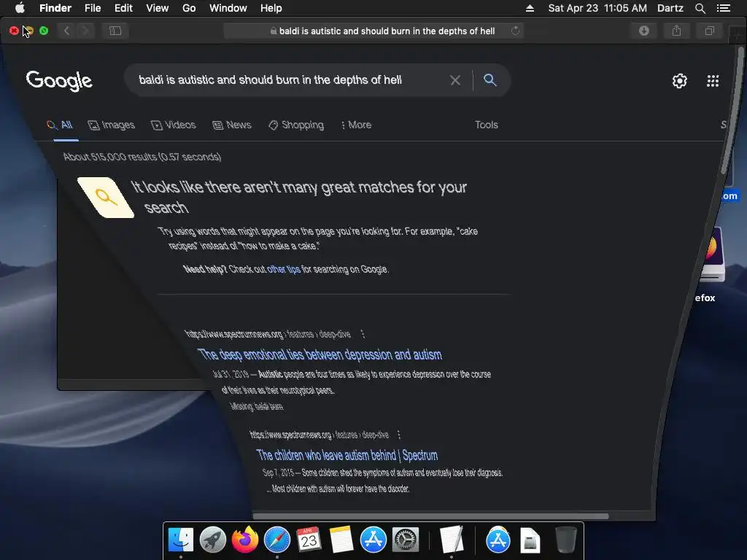The image size is (747, 560).
Task: Open Google settings gear
Action: (x=679, y=81)
